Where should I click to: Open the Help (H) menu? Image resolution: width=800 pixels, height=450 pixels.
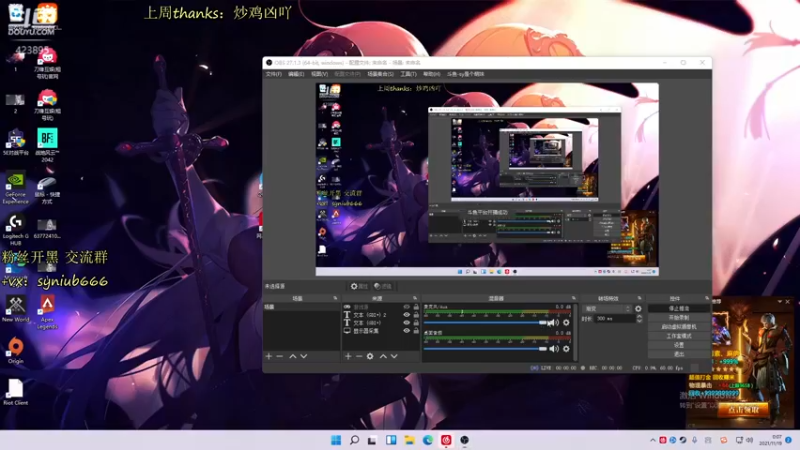coord(432,74)
